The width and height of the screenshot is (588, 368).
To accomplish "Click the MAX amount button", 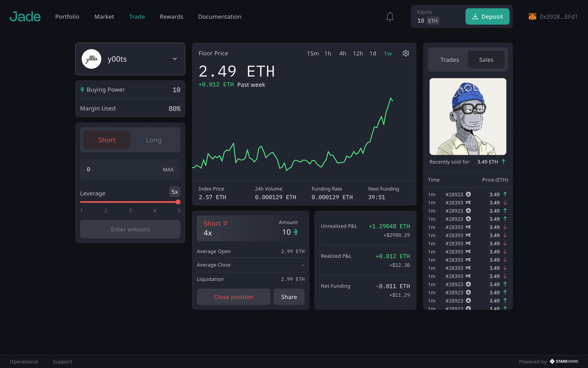I will [168, 169].
